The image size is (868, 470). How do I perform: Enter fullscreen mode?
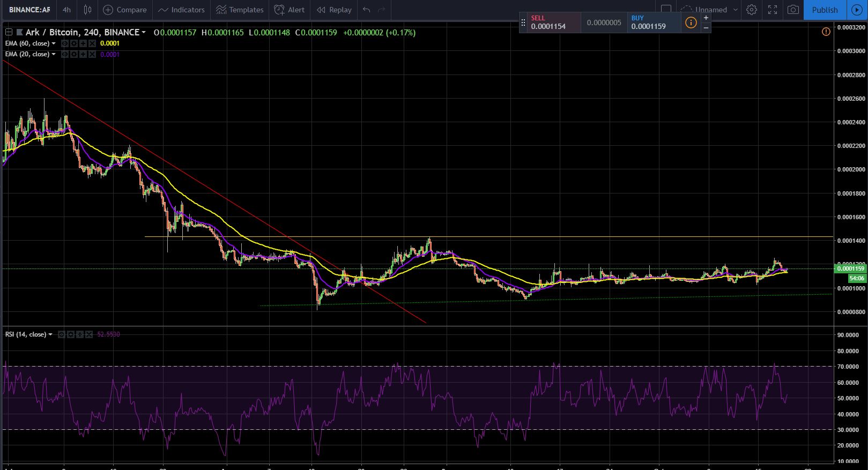pos(773,10)
